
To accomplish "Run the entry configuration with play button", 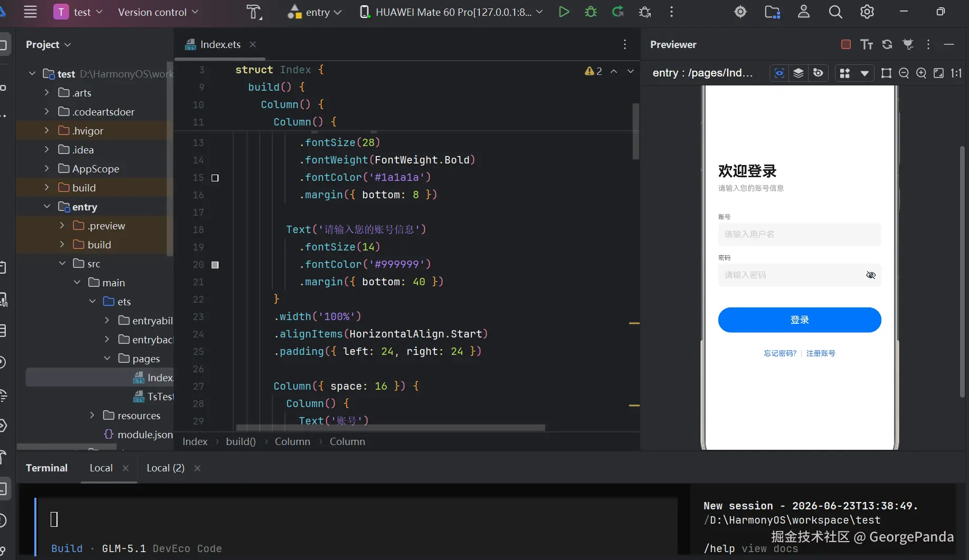I will tap(564, 12).
